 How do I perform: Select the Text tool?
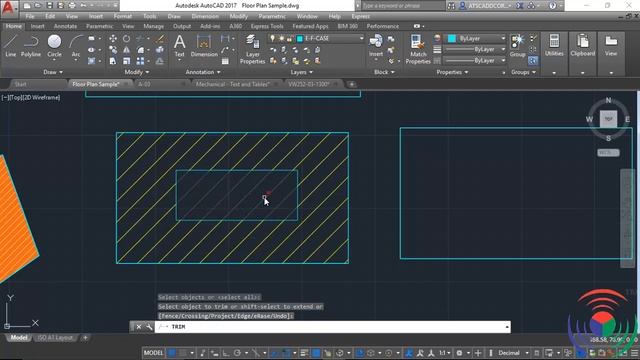click(x=180, y=46)
